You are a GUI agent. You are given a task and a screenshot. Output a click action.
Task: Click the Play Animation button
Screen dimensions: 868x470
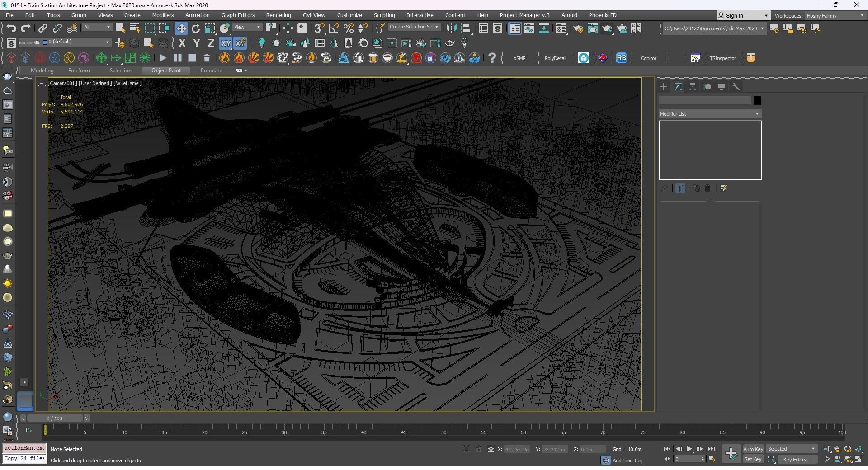tap(689, 449)
